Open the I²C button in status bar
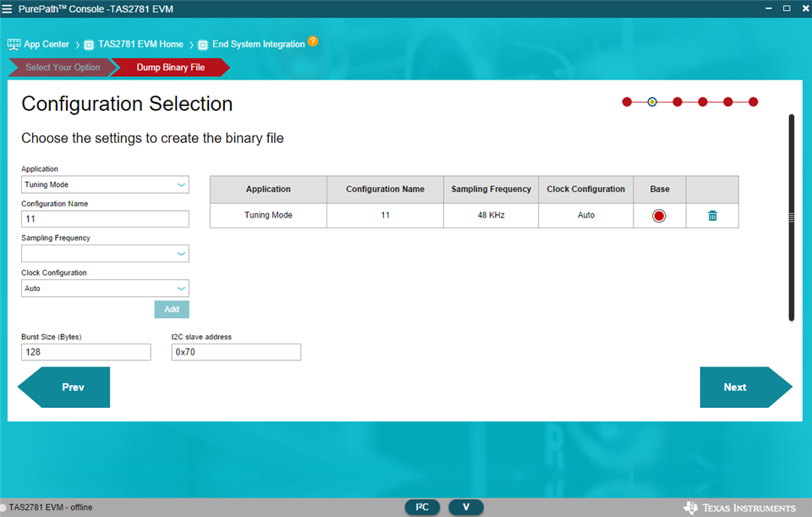 click(x=422, y=507)
